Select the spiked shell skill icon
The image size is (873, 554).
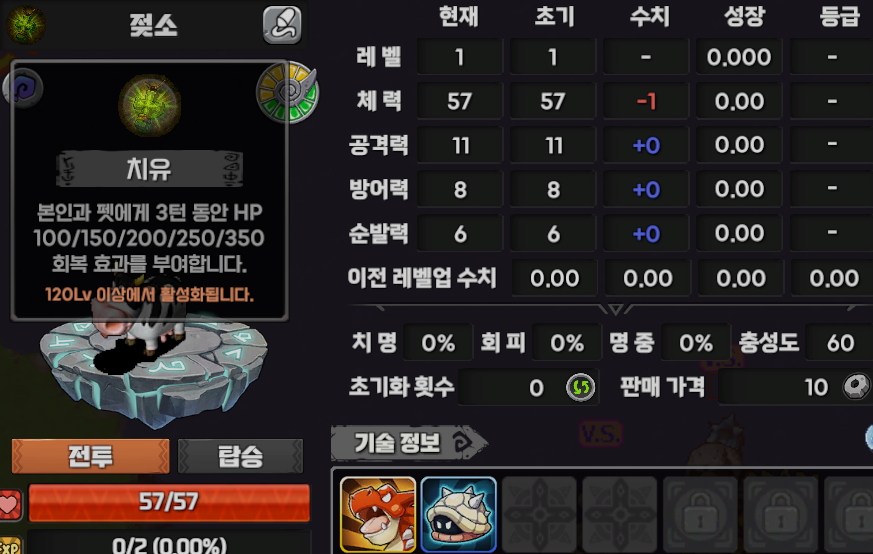(x=459, y=514)
